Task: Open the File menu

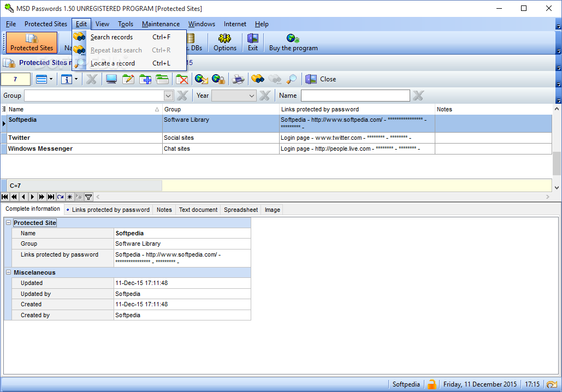Action: (x=11, y=24)
